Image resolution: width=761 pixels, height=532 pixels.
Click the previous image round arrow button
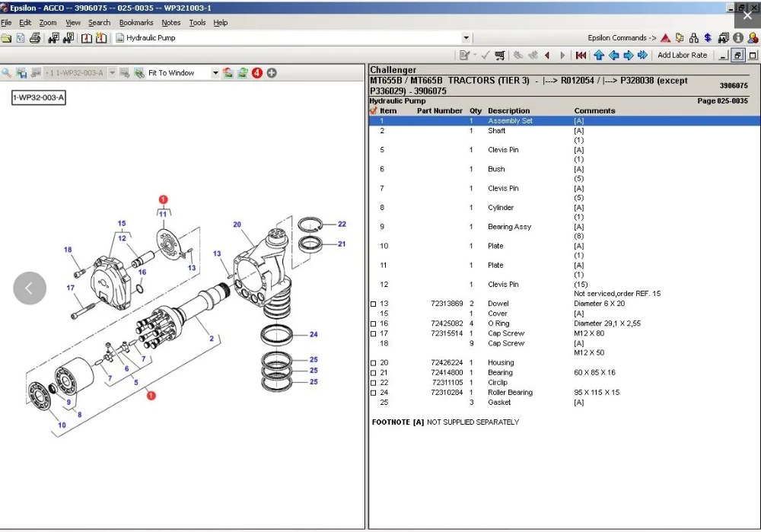click(30, 288)
